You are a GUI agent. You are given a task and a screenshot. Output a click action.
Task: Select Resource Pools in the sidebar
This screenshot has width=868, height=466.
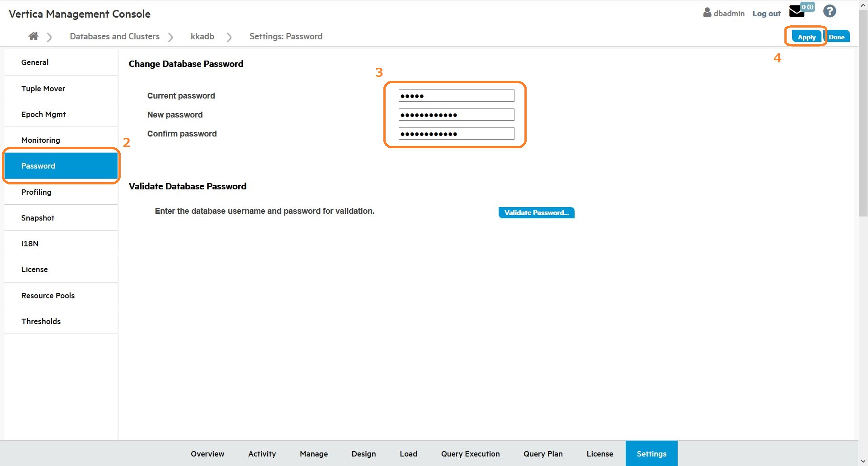tap(48, 296)
